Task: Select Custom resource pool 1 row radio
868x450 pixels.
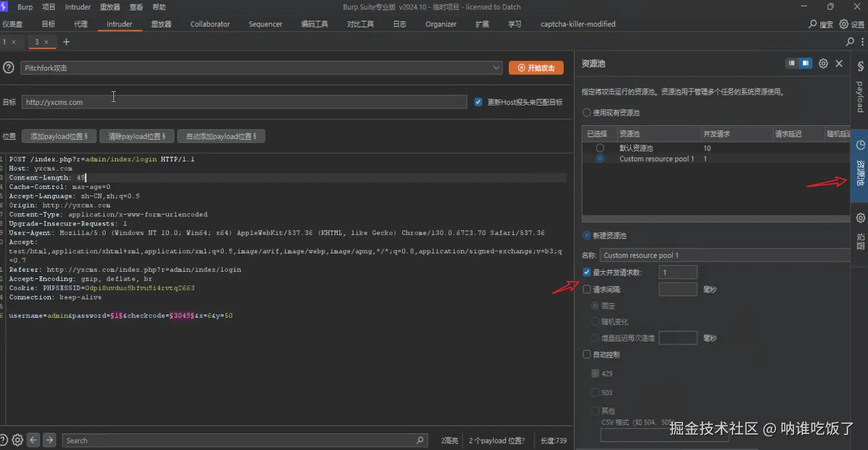Action: pyautogui.click(x=600, y=159)
